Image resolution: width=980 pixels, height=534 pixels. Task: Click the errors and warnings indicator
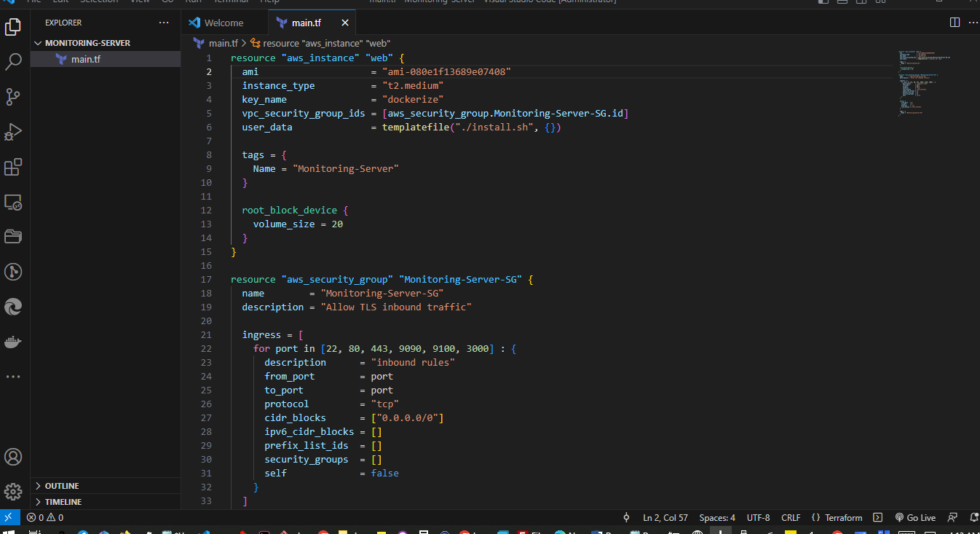(x=45, y=517)
